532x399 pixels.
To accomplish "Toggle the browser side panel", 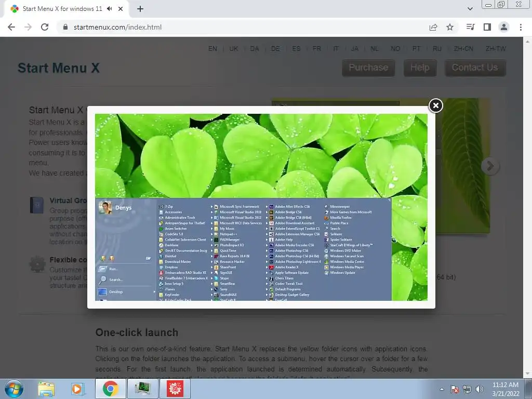I will click(x=487, y=27).
